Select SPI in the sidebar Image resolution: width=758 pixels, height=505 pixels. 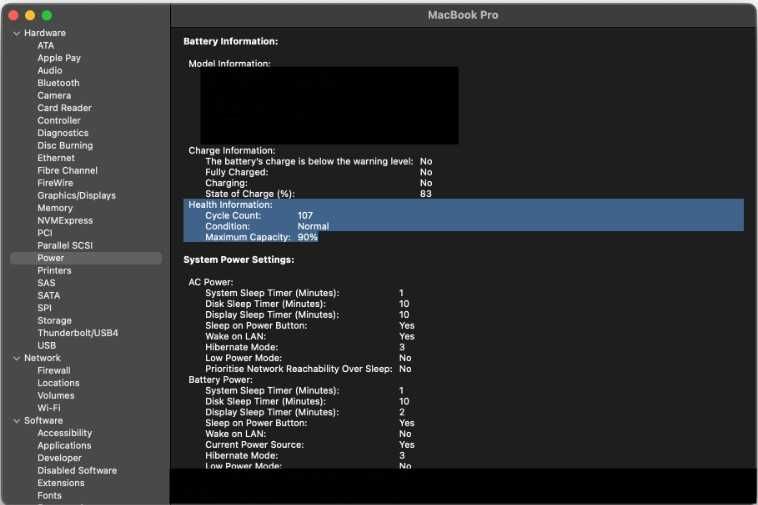point(44,308)
